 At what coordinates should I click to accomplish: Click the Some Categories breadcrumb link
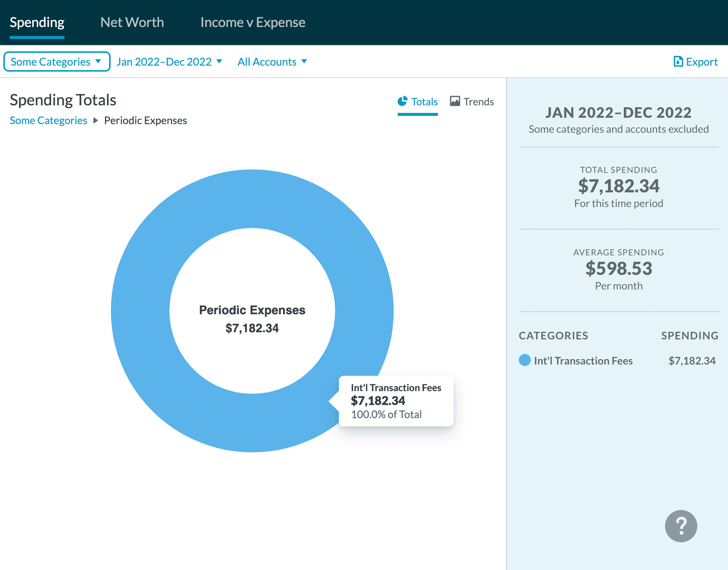(48, 120)
